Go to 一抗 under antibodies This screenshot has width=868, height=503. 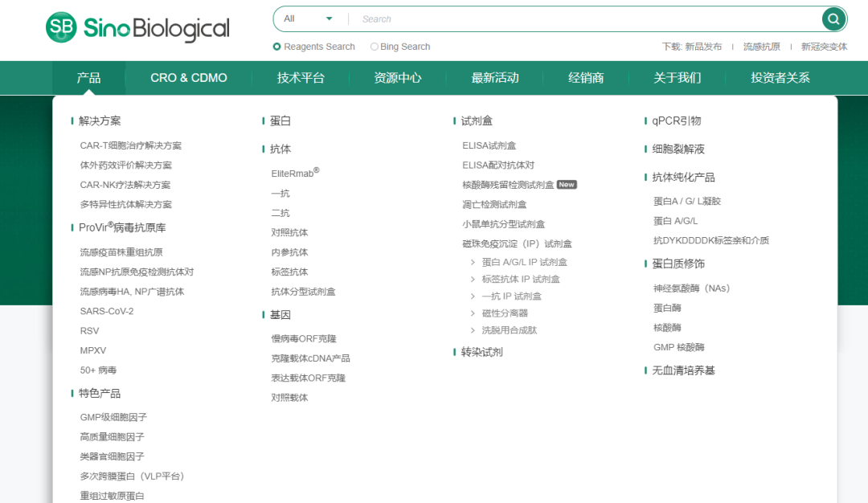(280, 193)
